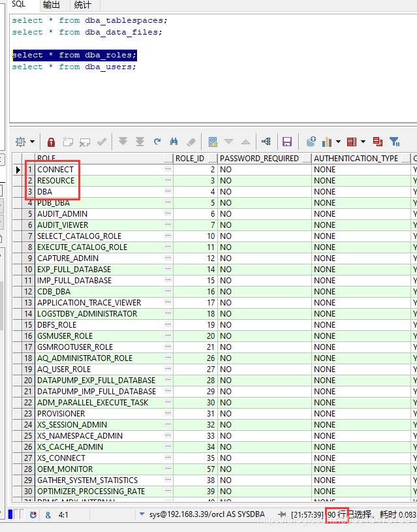Open the ellipsis cell editor for PROVISIONER row

[x=168, y=413]
